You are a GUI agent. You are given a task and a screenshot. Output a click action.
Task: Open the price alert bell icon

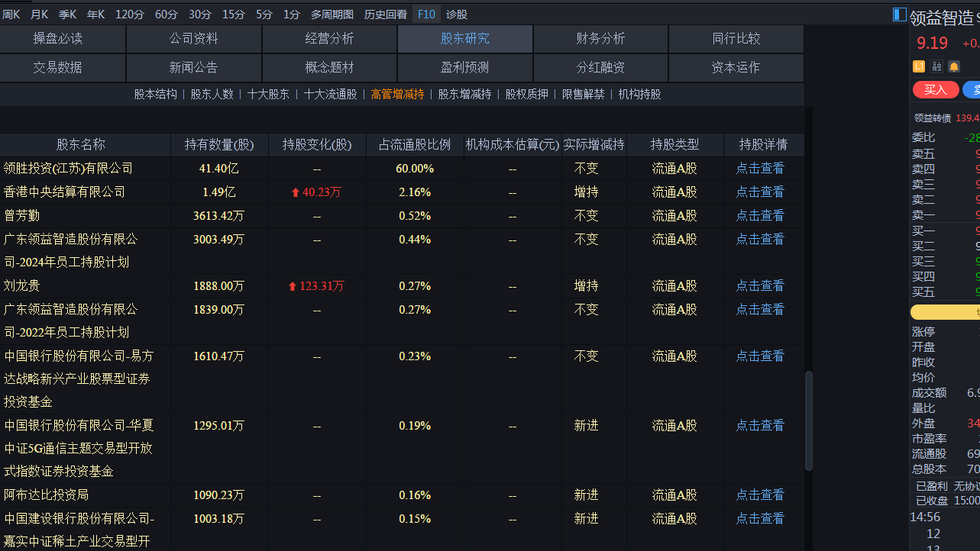tap(954, 66)
